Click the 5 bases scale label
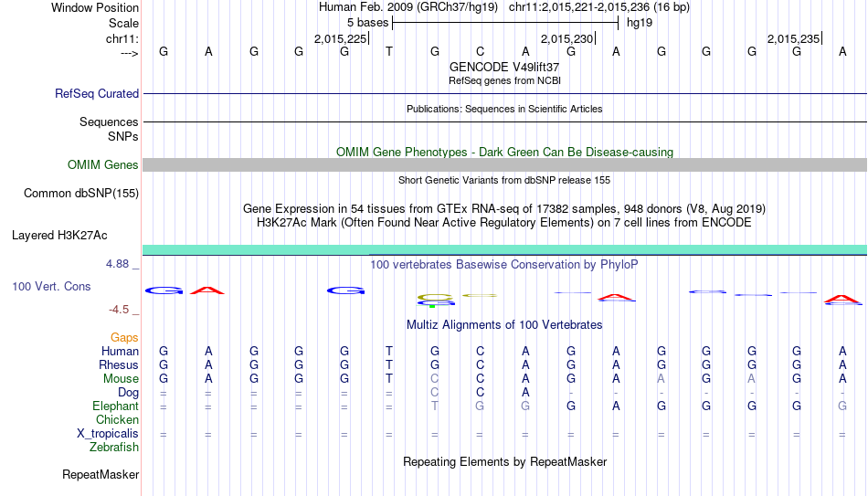868x496 pixels. tap(367, 23)
